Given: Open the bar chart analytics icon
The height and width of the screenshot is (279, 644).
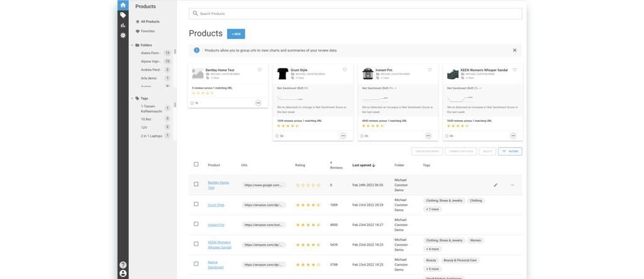Looking at the screenshot, I should pyautogui.click(x=123, y=25).
